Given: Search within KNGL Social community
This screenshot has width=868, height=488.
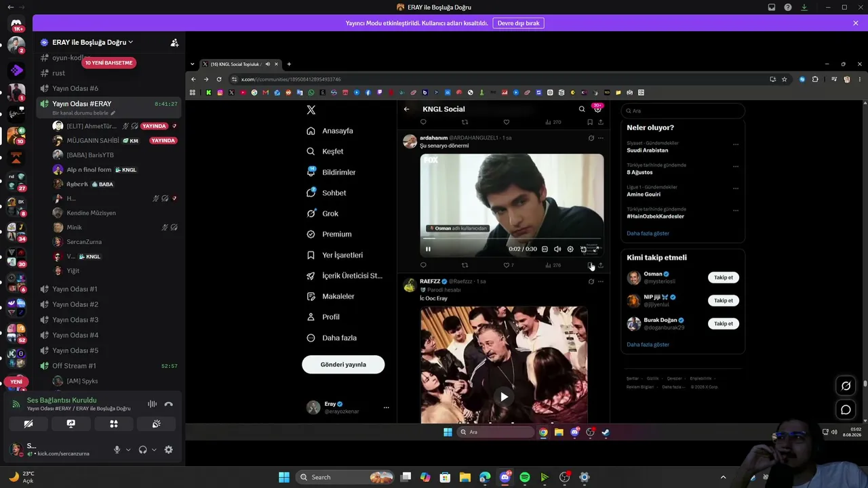Looking at the screenshot, I should [x=582, y=109].
